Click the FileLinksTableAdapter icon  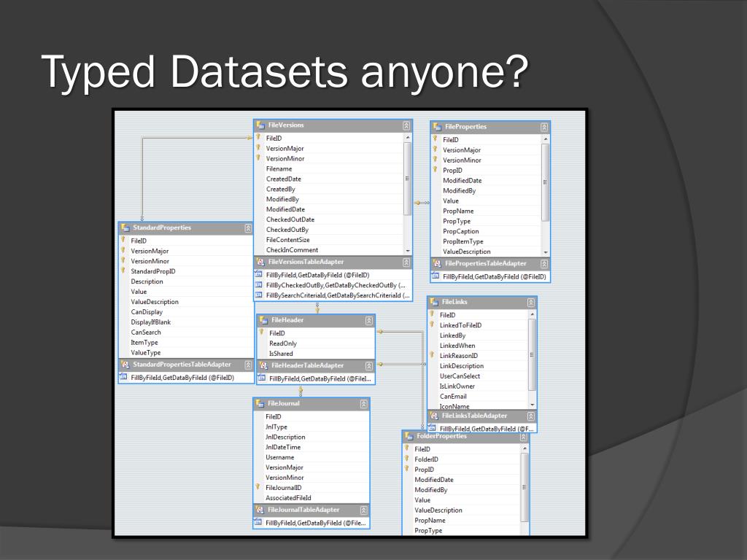click(434, 416)
